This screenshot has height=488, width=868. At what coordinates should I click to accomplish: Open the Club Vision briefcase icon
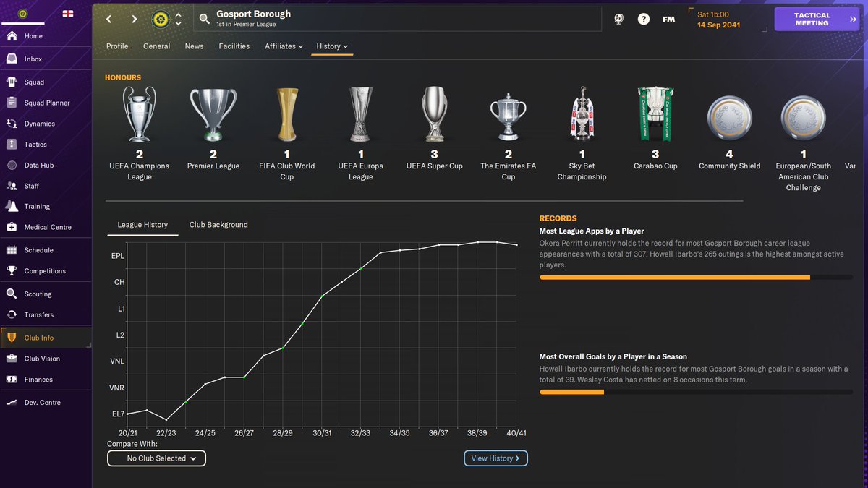click(12, 359)
